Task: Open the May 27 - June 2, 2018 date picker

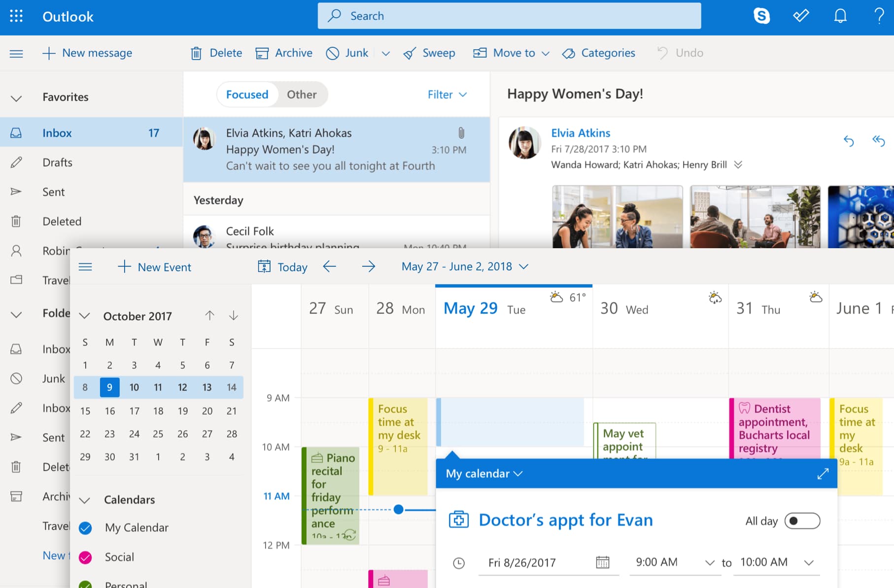Action: click(465, 266)
